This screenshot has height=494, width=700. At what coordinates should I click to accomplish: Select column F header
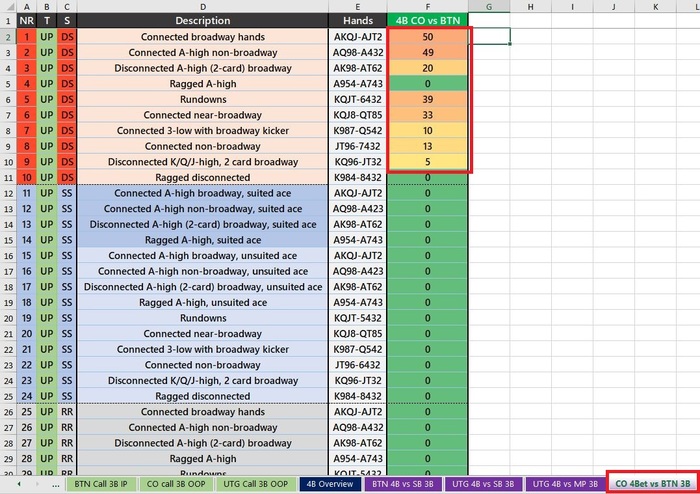point(428,7)
